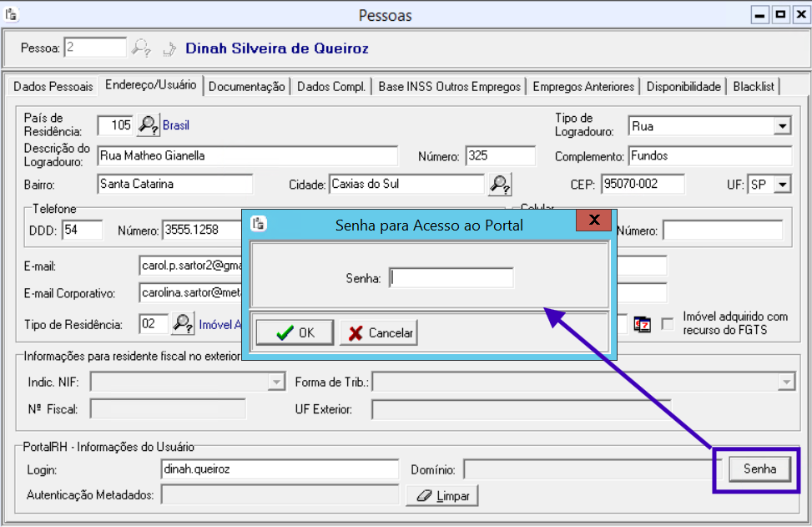Minimize the Pessoas window
Image resolution: width=812 pixels, height=527 pixels.
click(x=759, y=15)
